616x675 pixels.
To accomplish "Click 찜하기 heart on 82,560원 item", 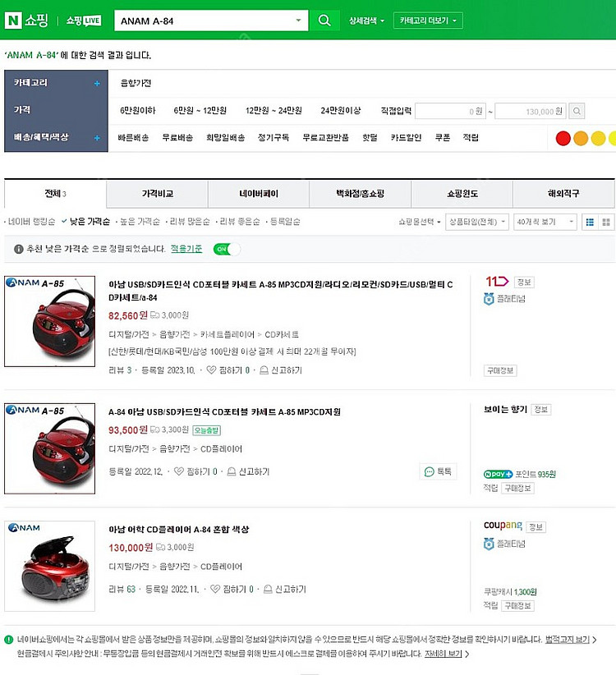I will (211, 370).
